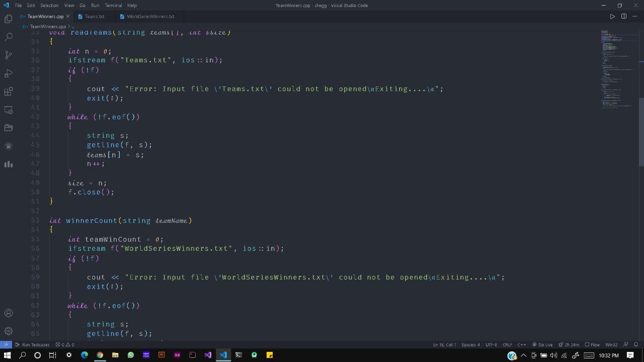Change the UTF-8 file encoding
Viewport: 644px width, 362px height.
(x=491, y=344)
